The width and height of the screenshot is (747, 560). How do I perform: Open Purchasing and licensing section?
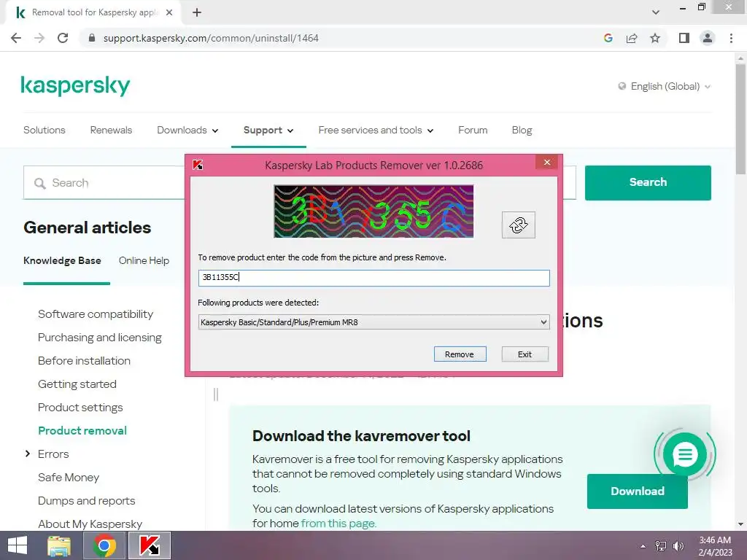[99, 338]
